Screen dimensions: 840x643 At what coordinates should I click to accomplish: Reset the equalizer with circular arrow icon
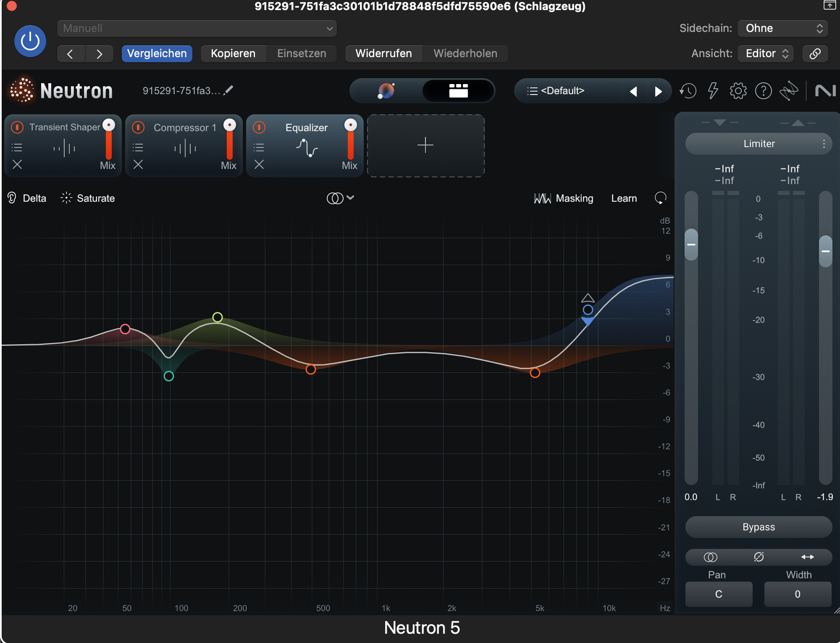(x=660, y=198)
